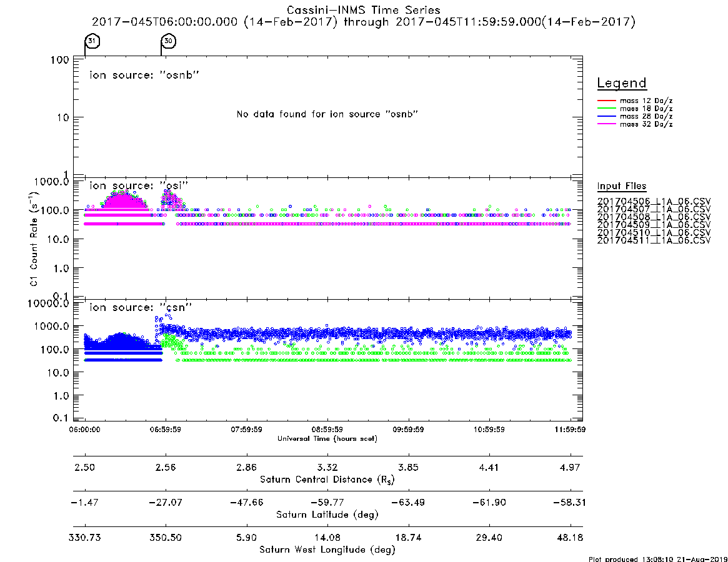Click the longitude value 350.50

pyautogui.click(x=166, y=538)
